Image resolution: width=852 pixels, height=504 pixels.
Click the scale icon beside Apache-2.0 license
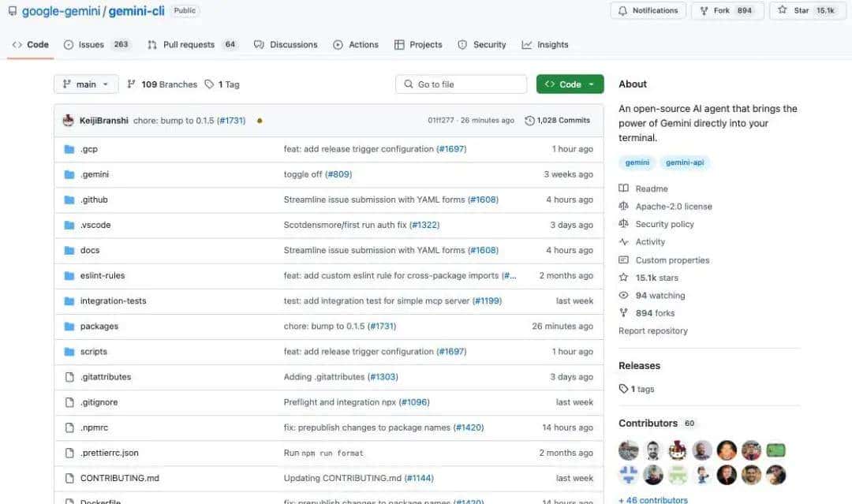click(x=623, y=207)
